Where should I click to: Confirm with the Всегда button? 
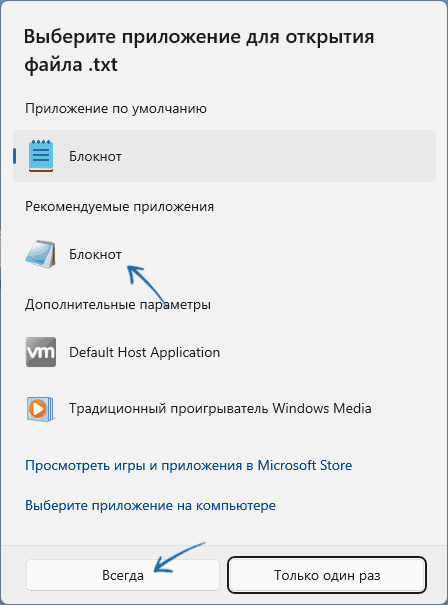123,575
